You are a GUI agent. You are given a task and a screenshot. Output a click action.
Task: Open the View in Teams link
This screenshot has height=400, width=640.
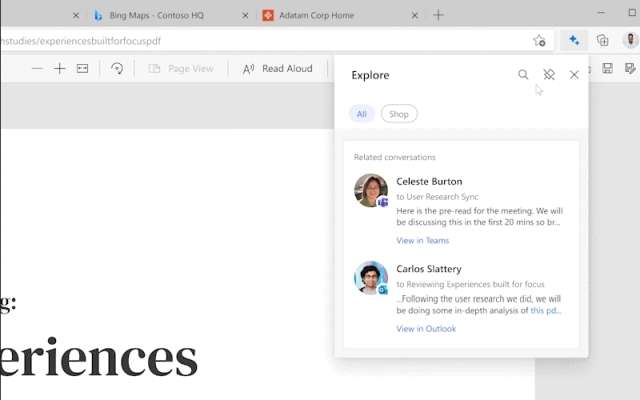(422, 241)
